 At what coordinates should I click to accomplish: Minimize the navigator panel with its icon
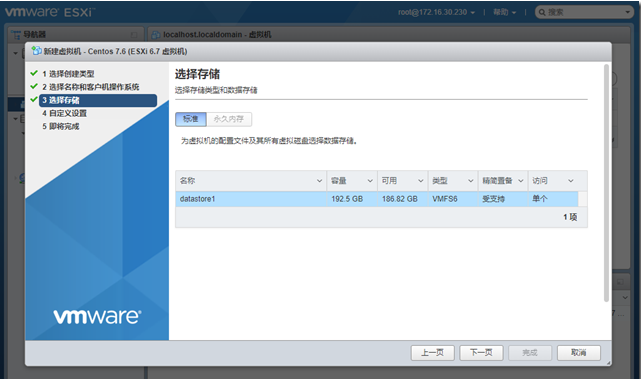(x=134, y=35)
